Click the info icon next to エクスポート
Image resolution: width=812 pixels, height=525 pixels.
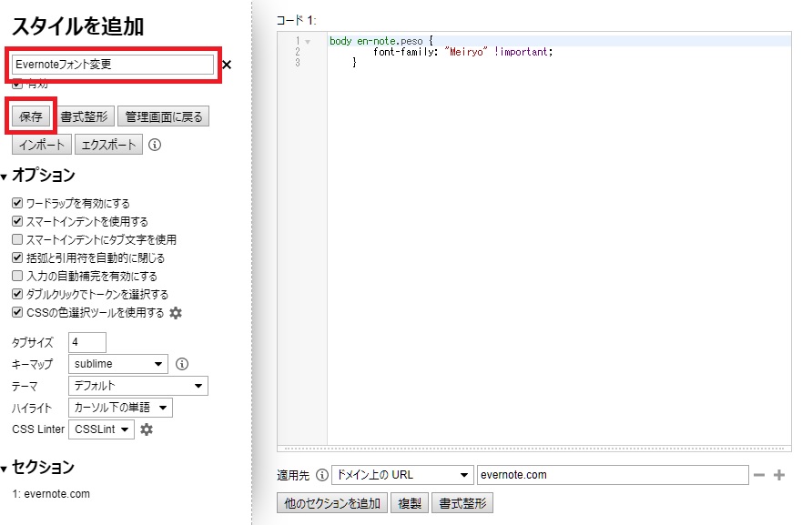[x=155, y=144]
